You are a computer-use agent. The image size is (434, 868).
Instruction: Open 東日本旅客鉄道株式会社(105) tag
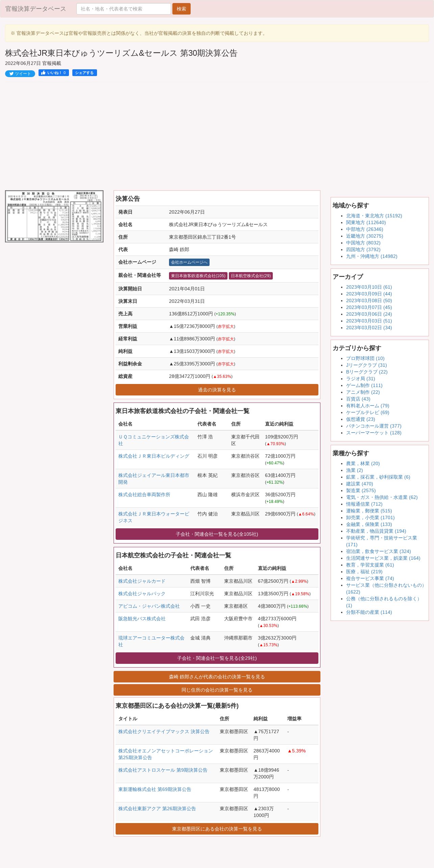click(198, 276)
